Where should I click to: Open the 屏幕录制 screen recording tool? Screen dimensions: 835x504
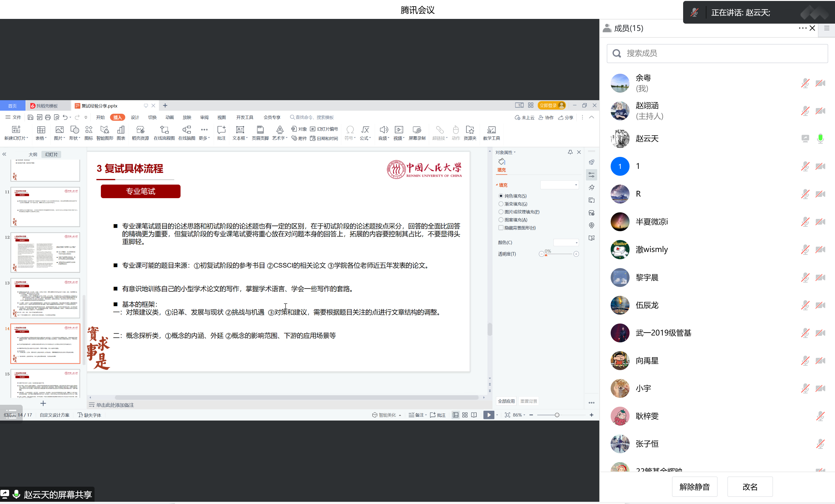(x=417, y=130)
